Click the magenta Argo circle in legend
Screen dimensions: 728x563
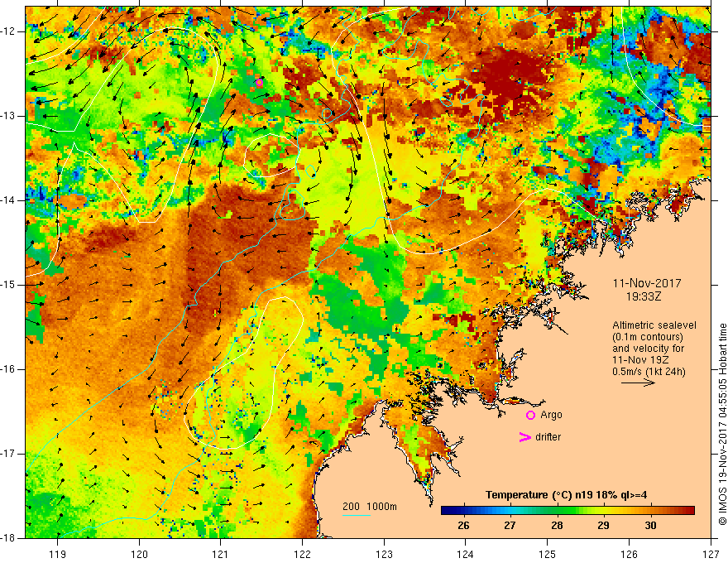pos(530,416)
